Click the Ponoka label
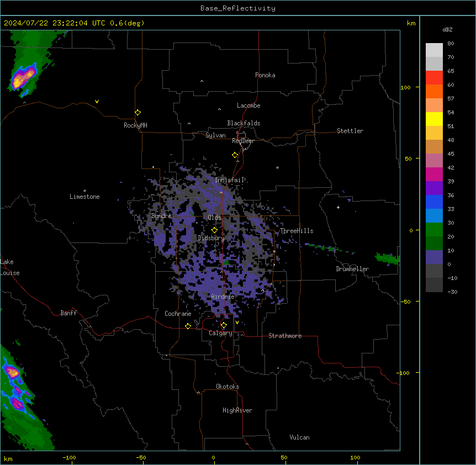 click(x=265, y=75)
